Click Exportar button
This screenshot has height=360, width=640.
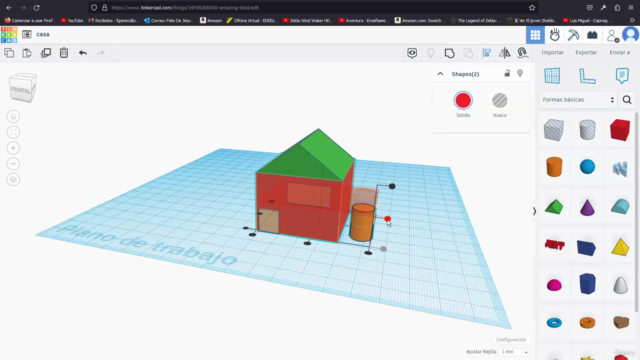[586, 52]
